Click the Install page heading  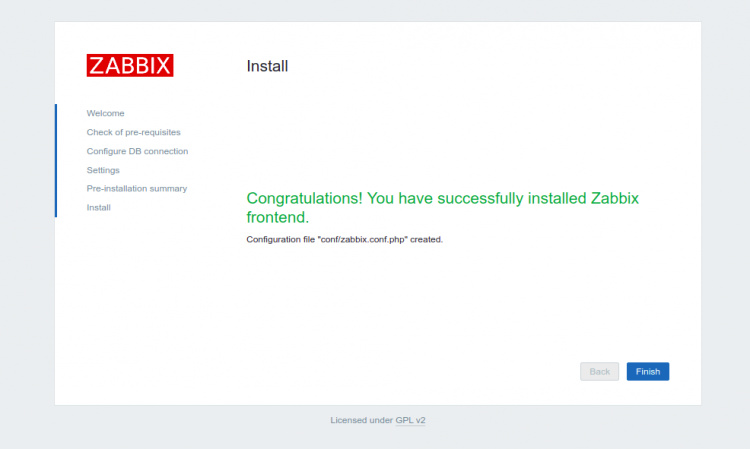[x=267, y=66]
